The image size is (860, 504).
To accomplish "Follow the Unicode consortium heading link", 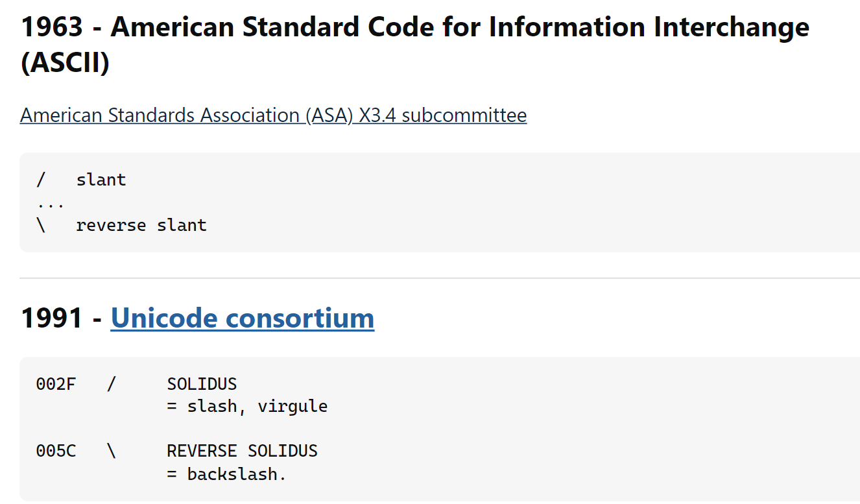I will pos(242,318).
